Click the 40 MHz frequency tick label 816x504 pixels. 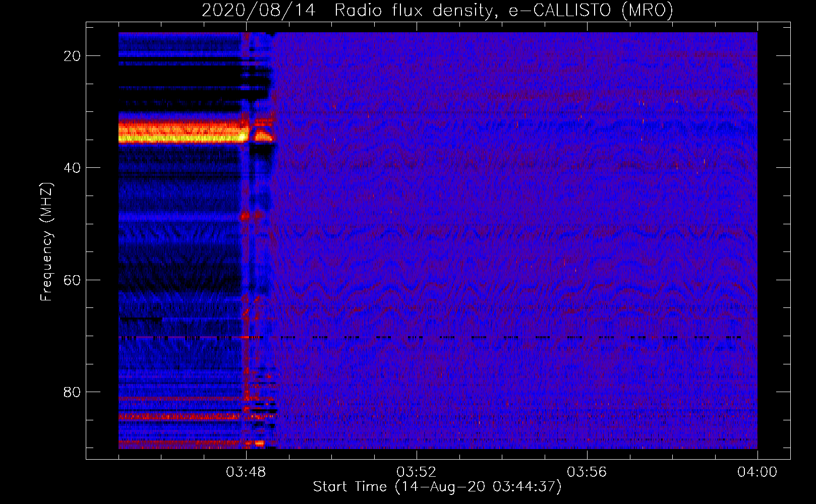72,168
